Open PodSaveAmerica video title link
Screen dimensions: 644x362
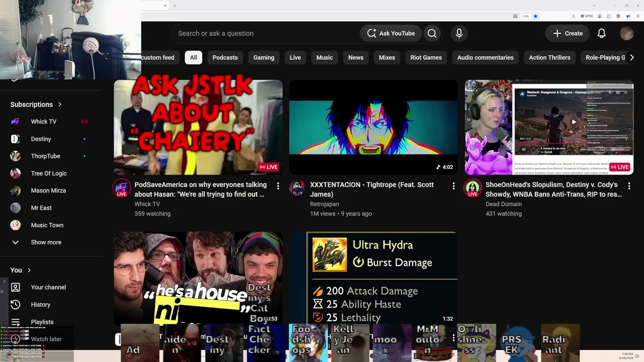point(201,190)
